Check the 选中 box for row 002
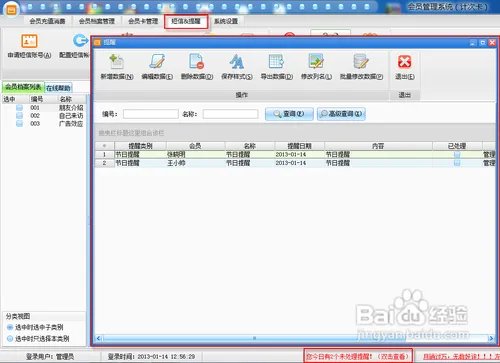Image resolution: width=500 pixels, height=363 pixels. [x=19, y=115]
